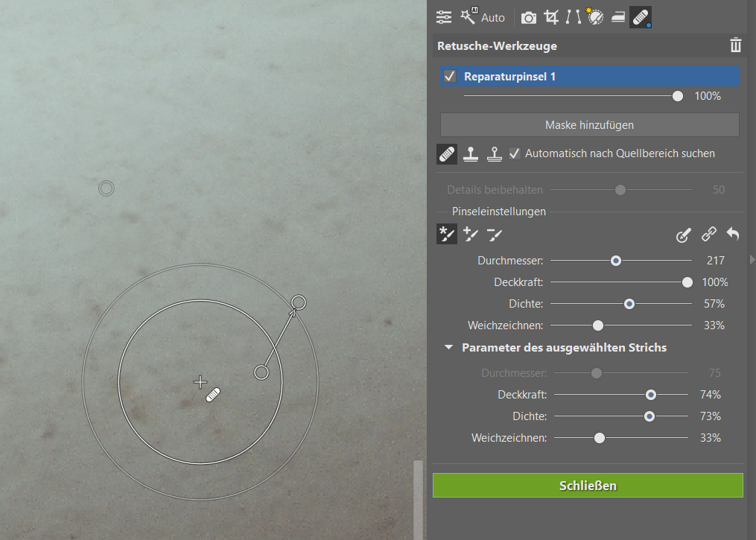
Task: Select the perspective lines tool
Action: coord(574,17)
